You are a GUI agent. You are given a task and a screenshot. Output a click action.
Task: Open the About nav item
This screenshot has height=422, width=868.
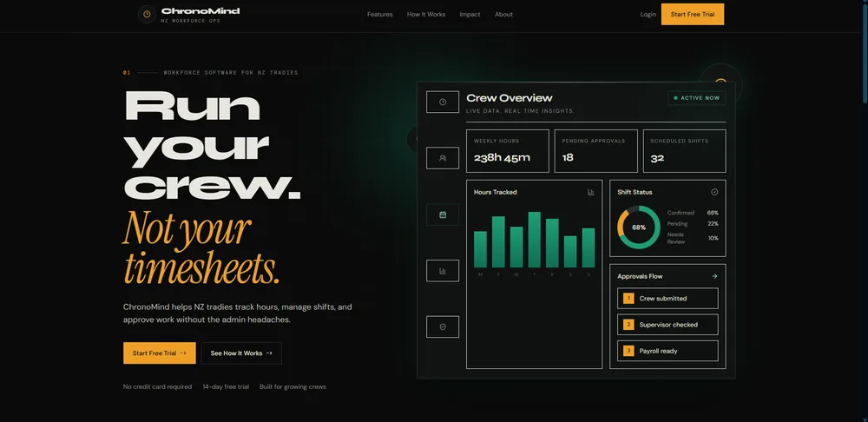click(x=503, y=15)
